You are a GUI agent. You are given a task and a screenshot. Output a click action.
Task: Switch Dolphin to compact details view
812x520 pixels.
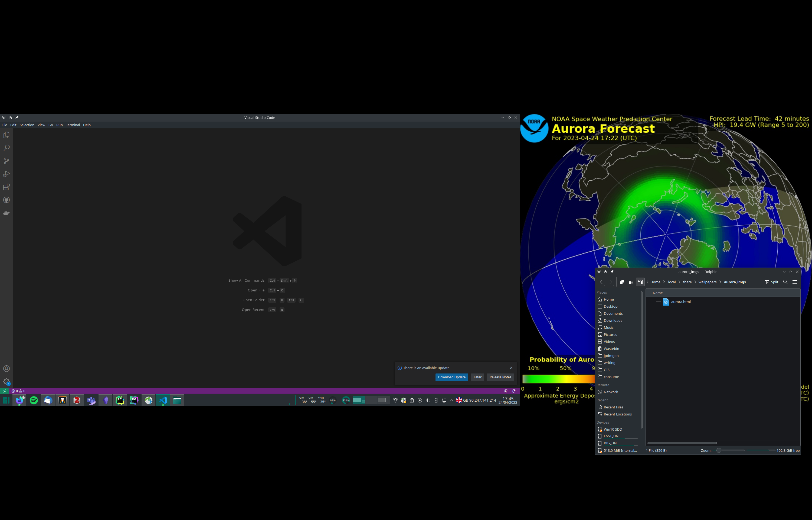click(631, 282)
